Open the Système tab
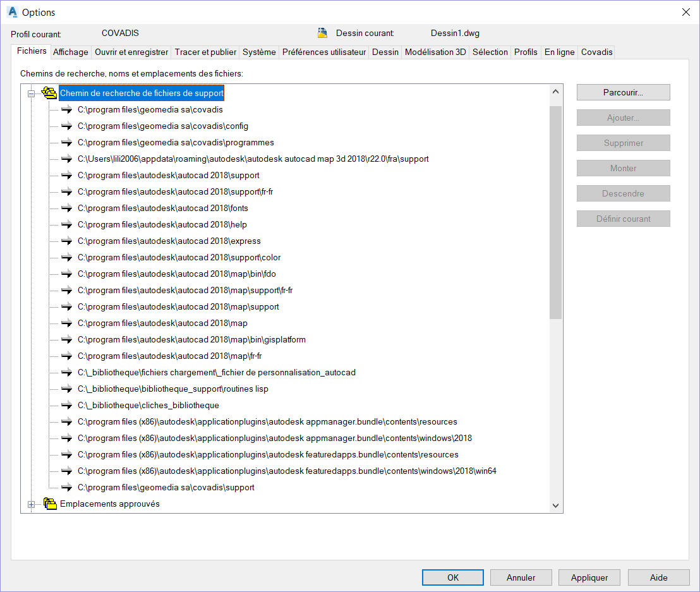 click(259, 52)
